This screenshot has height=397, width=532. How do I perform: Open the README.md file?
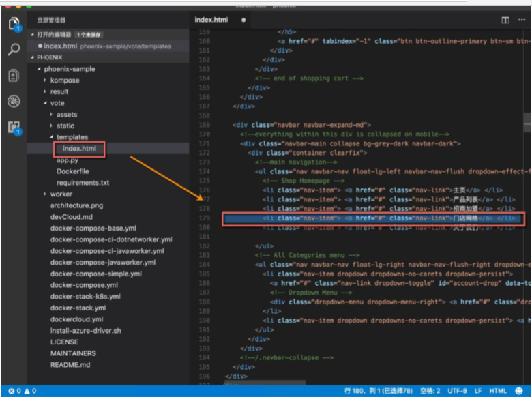(x=70, y=365)
